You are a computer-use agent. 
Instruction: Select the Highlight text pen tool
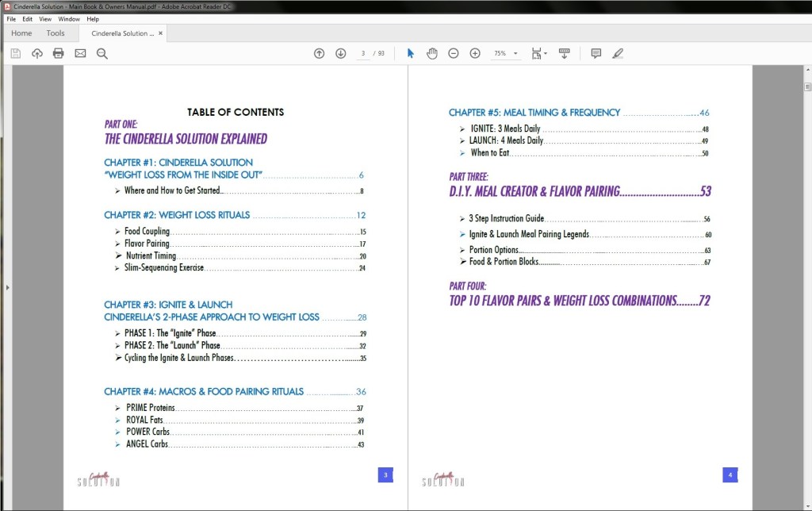(618, 53)
